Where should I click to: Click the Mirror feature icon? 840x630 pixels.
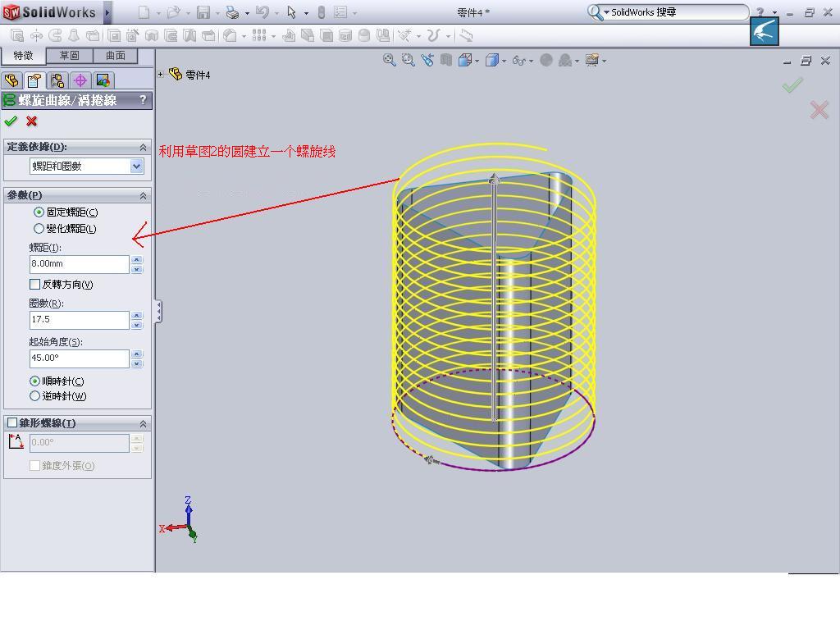382,35
